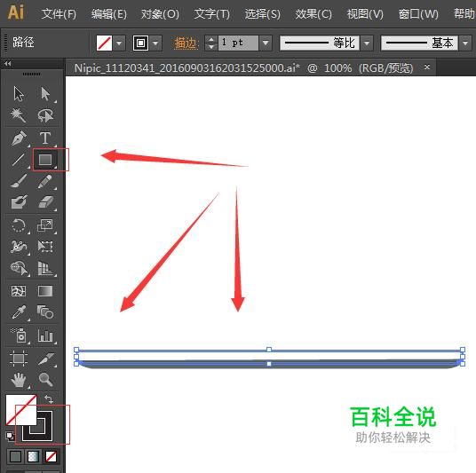Set paint to None button

pyautogui.click(x=51, y=456)
